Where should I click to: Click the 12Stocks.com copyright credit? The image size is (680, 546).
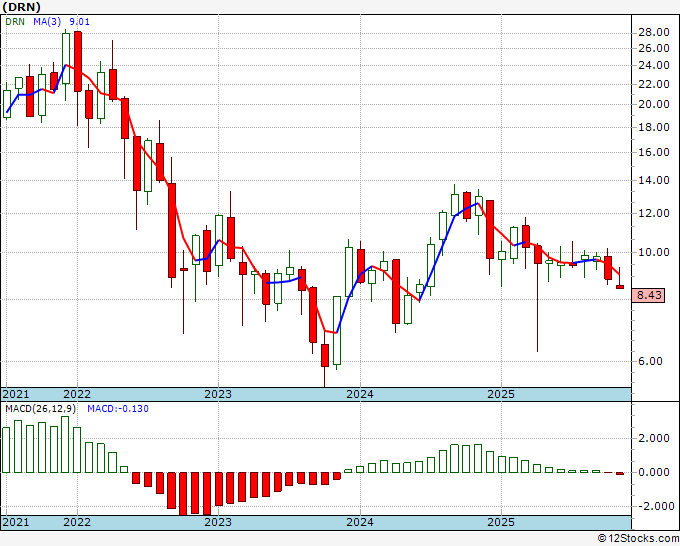[x=638, y=539]
